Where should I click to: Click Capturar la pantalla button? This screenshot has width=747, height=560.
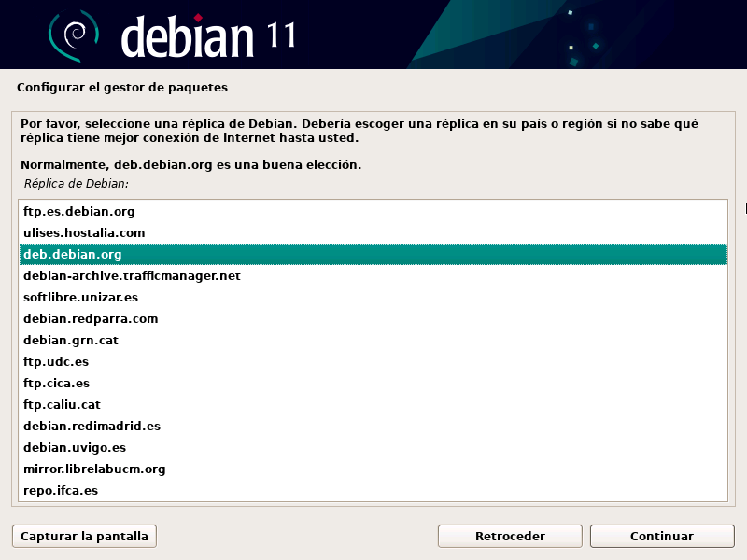(x=84, y=537)
